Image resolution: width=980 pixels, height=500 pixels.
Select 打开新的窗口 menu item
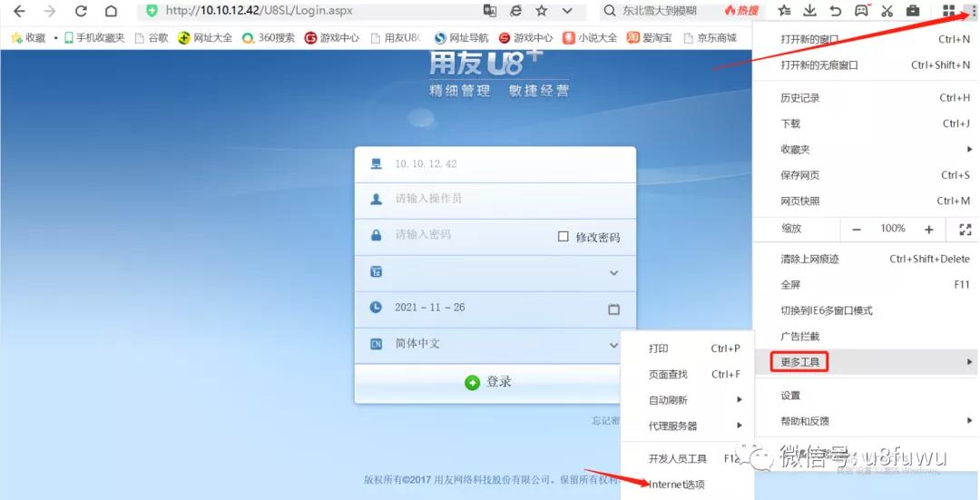point(866,39)
